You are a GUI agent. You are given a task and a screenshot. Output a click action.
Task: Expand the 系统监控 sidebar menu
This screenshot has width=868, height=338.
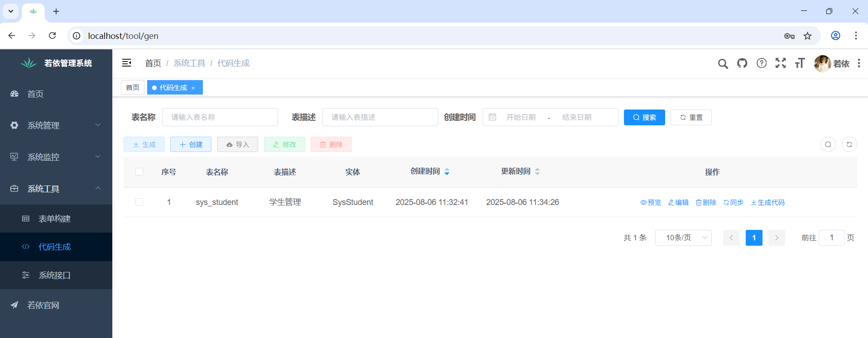coord(56,157)
